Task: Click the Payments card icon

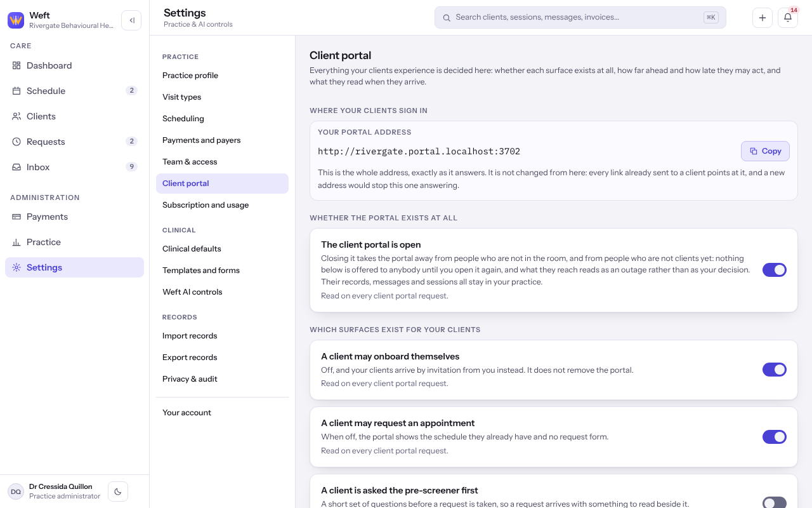Action: coord(16,217)
